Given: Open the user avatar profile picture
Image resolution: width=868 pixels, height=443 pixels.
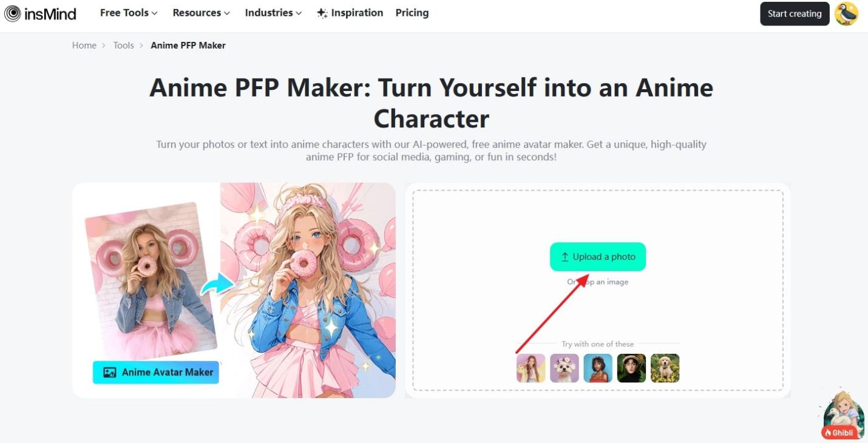Looking at the screenshot, I should tap(846, 13).
